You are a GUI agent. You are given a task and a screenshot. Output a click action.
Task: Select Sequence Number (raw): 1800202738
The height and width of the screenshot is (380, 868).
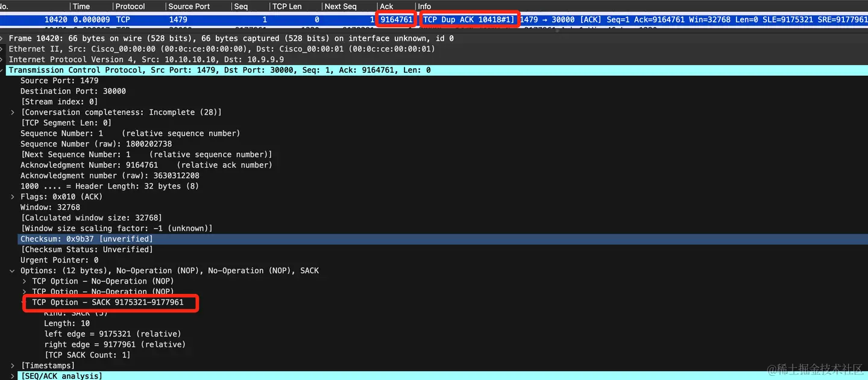coord(96,144)
